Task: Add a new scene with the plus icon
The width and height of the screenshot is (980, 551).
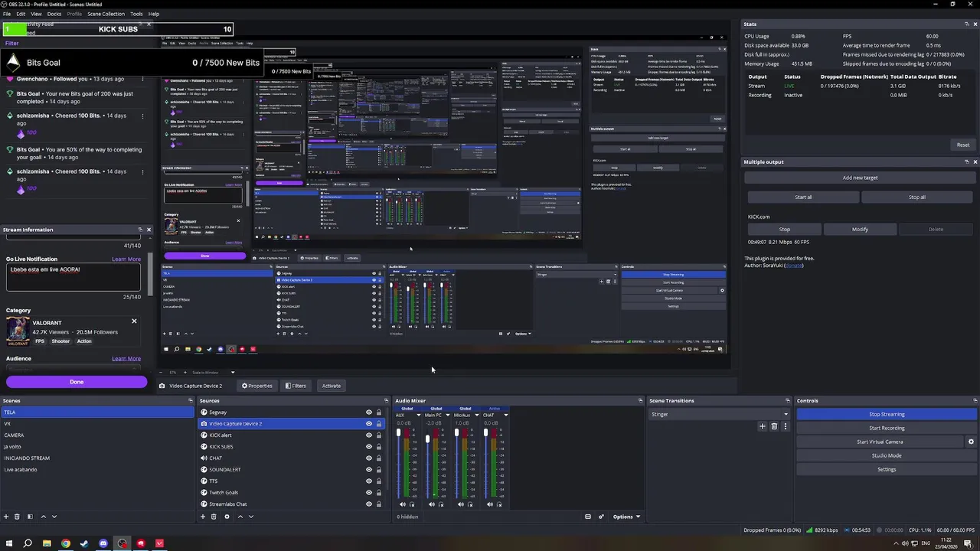Action: click(x=6, y=517)
